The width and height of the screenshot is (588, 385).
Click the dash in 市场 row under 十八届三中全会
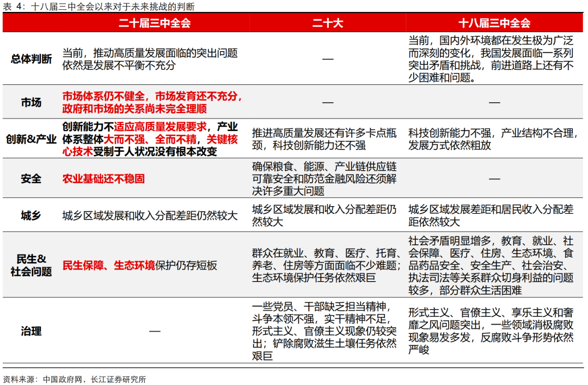coord(494,102)
